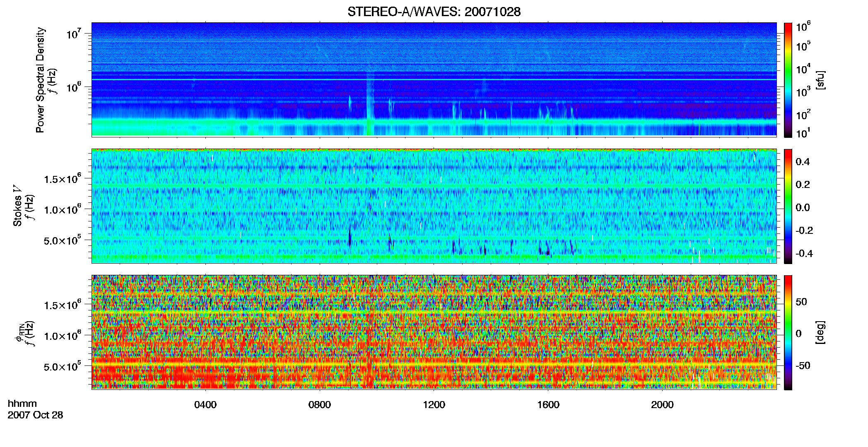Click the 2000 time tick label

pos(663,405)
